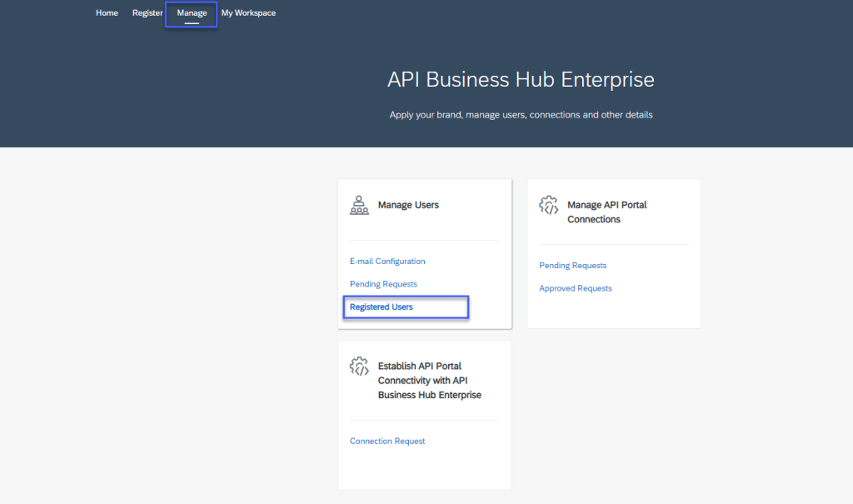Open the E-mail Configuration link
Image resolution: width=853 pixels, height=504 pixels.
(387, 262)
